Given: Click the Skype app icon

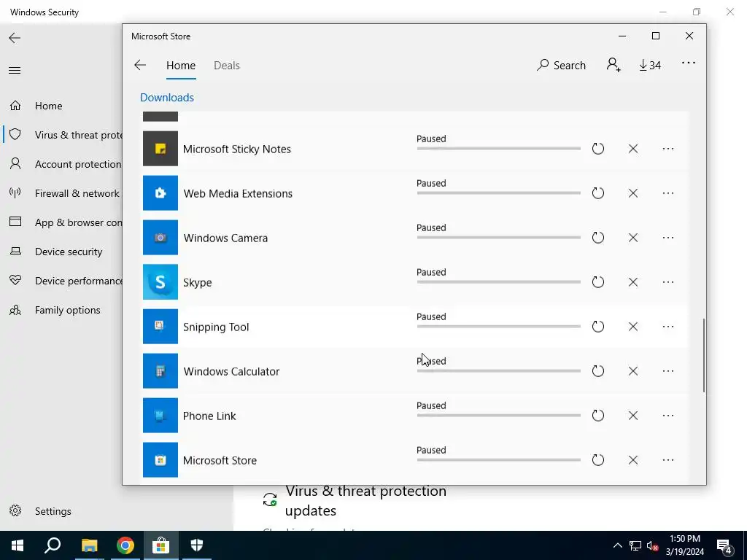Looking at the screenshot, I should [160, 282].
